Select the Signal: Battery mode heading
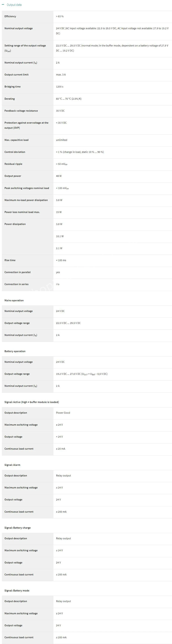Screen dimensions: 172x644 [17, 590]
